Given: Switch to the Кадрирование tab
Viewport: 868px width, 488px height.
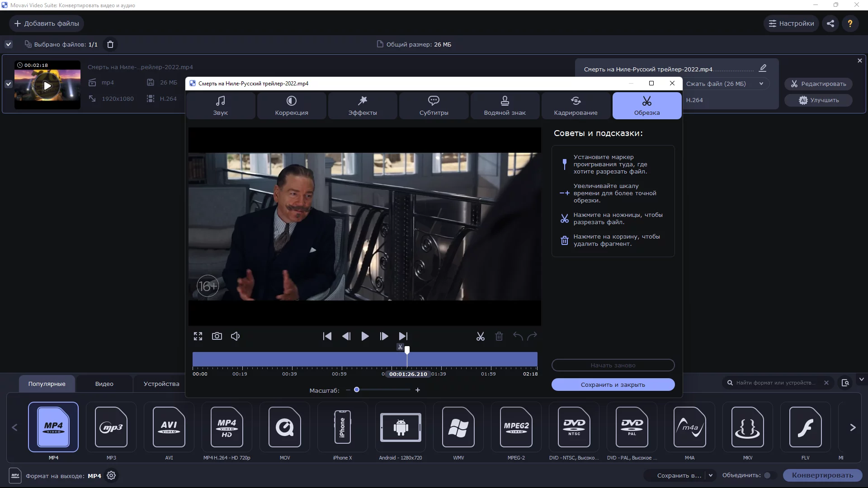Looking at the screenshot, I should 576,106.
